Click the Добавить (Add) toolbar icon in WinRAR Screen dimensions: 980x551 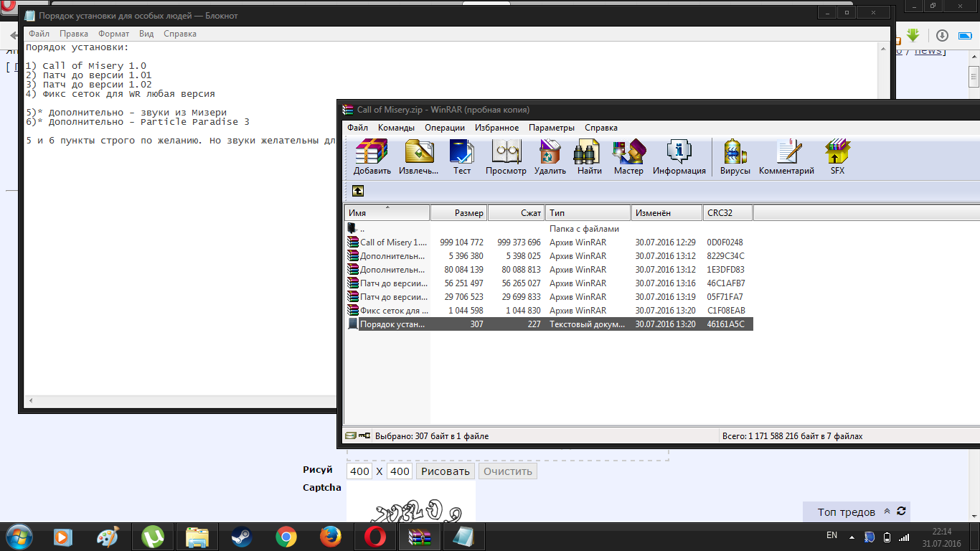pos(372,156)
